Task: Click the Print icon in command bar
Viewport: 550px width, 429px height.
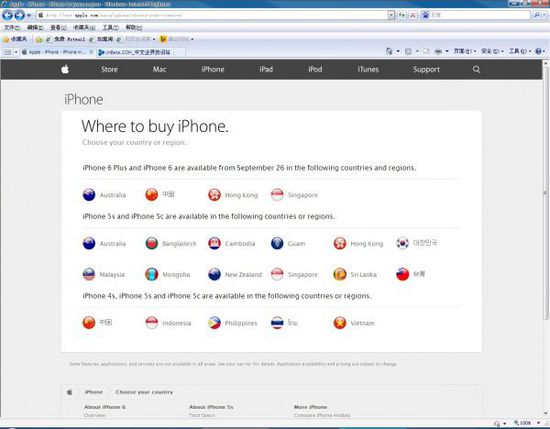Action: pos(438,52)
